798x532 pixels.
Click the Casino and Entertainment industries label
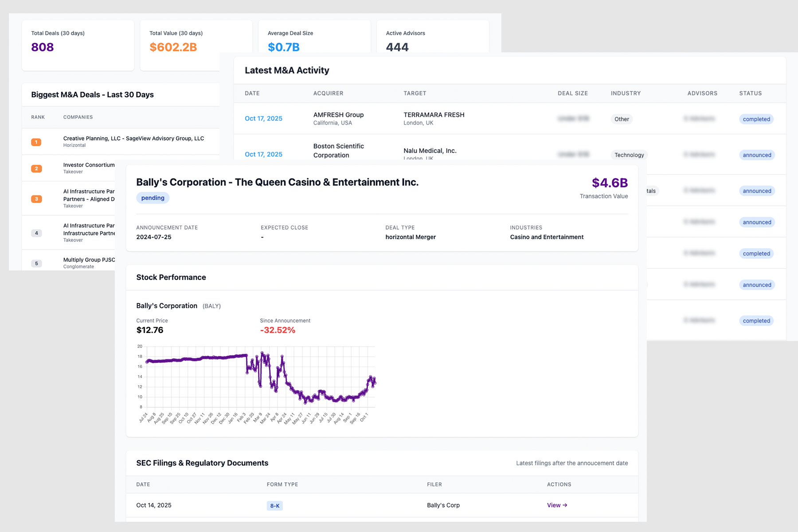point(546,237)
